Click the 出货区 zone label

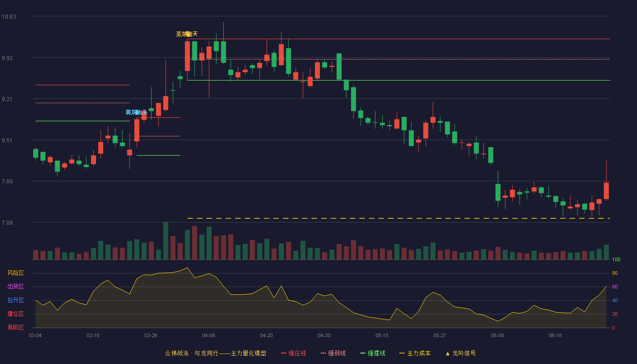point(15,287)
